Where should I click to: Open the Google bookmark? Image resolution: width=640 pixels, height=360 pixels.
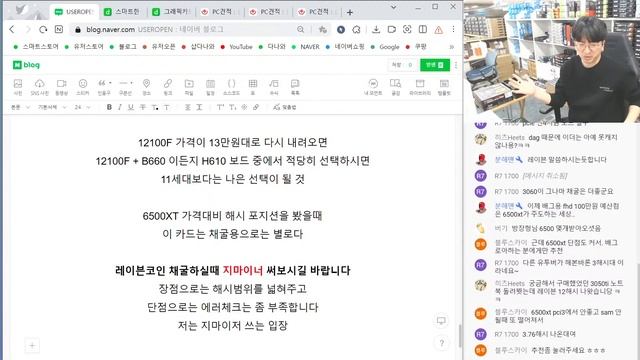pos(385,47)
